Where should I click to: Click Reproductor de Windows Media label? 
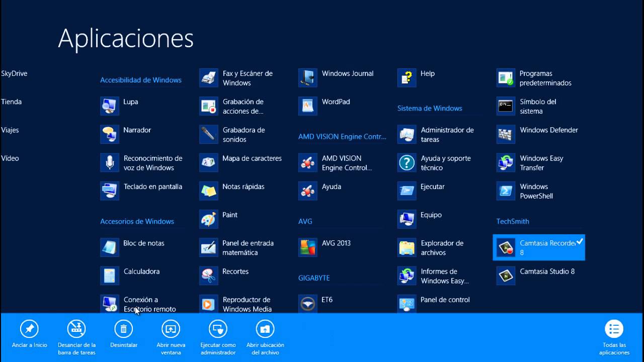[x=247, y=304]
